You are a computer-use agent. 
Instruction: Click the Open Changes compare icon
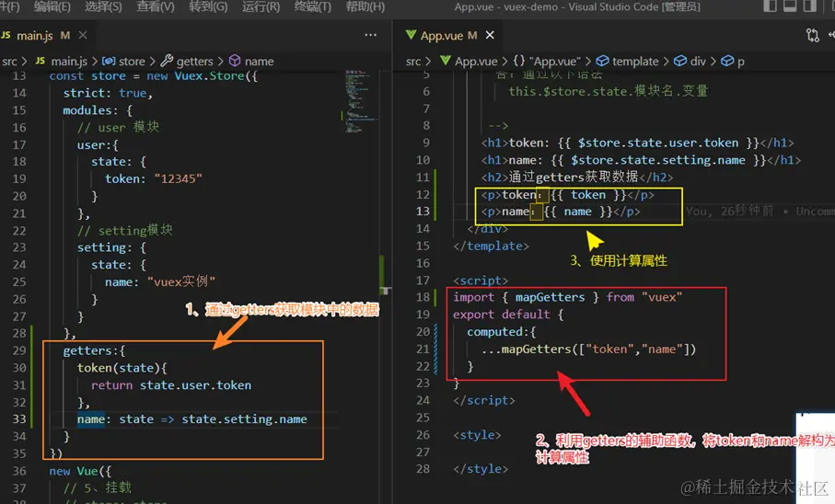pos(813,35)
